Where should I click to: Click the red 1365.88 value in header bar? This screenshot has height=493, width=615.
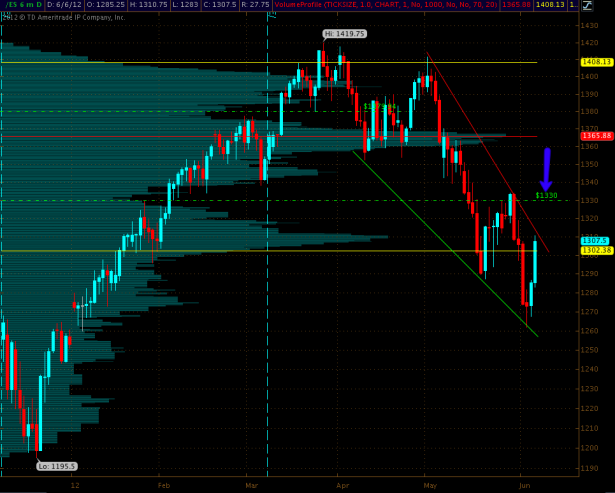pos(517,5)
